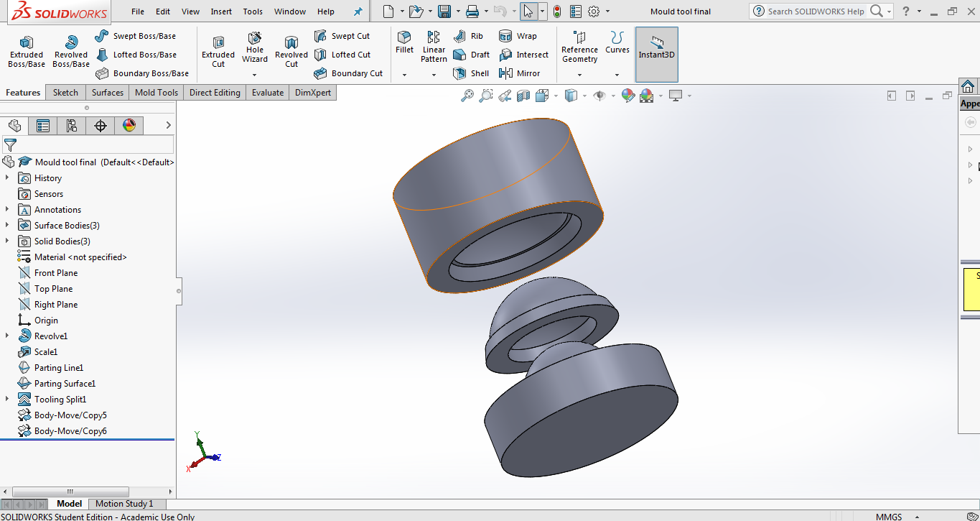Image resolution: width=980 pixels, height=521 pixels.
Task: Toggle the Instant3D mode
Action: coord(656,47)
